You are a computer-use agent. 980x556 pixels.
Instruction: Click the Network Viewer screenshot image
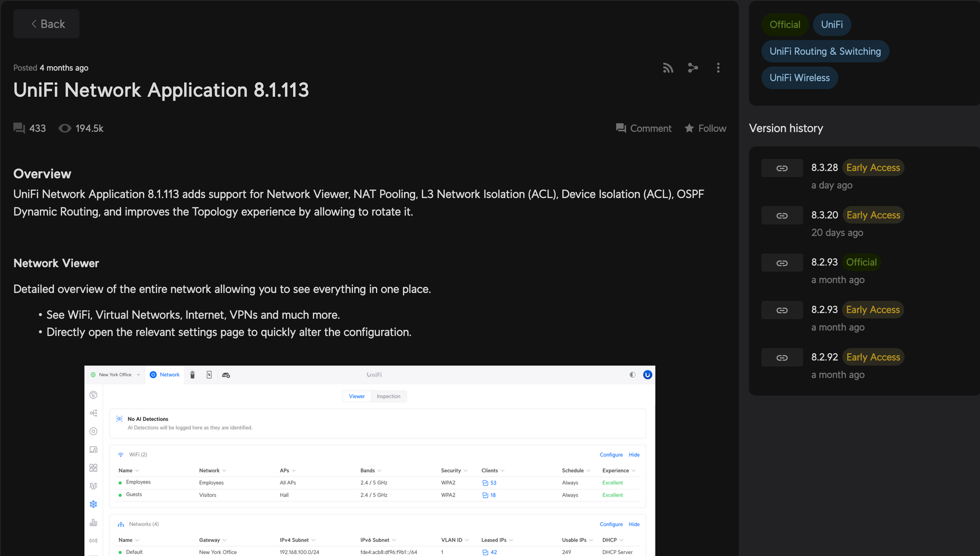point(369,460)
